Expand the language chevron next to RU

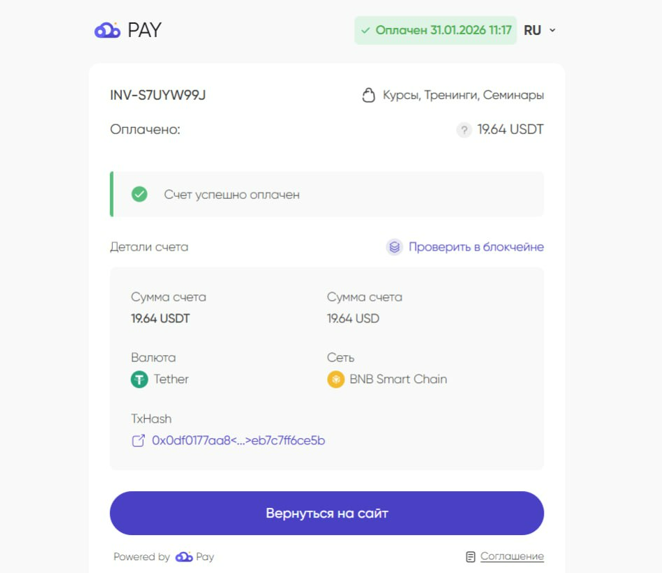[x=552, y=30]
